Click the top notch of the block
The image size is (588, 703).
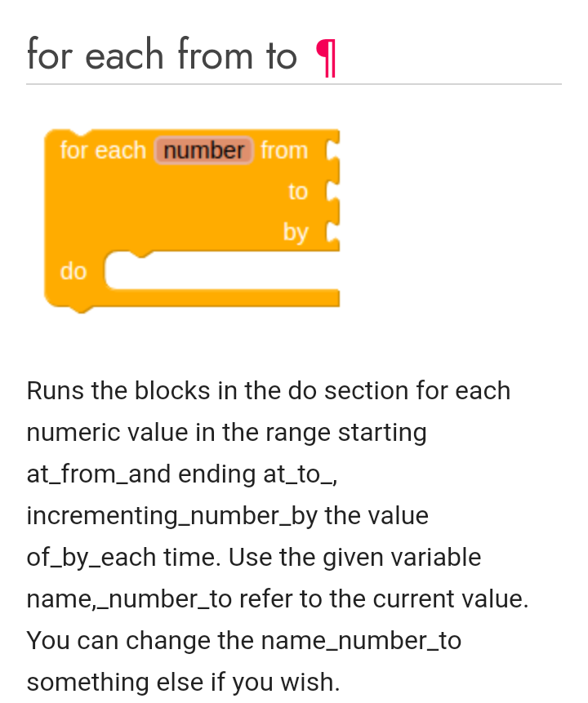81,132
